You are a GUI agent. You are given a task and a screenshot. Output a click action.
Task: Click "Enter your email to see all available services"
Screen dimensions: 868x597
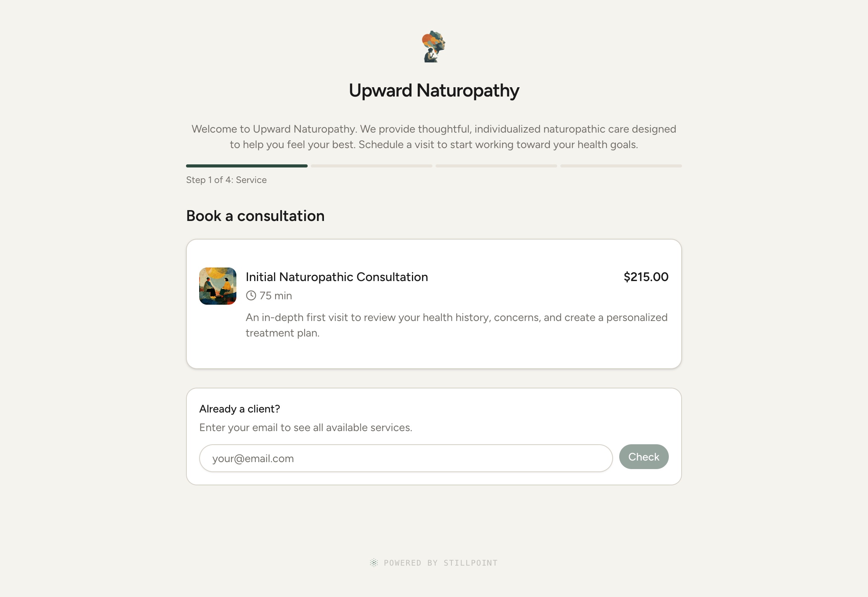point(306,427)
